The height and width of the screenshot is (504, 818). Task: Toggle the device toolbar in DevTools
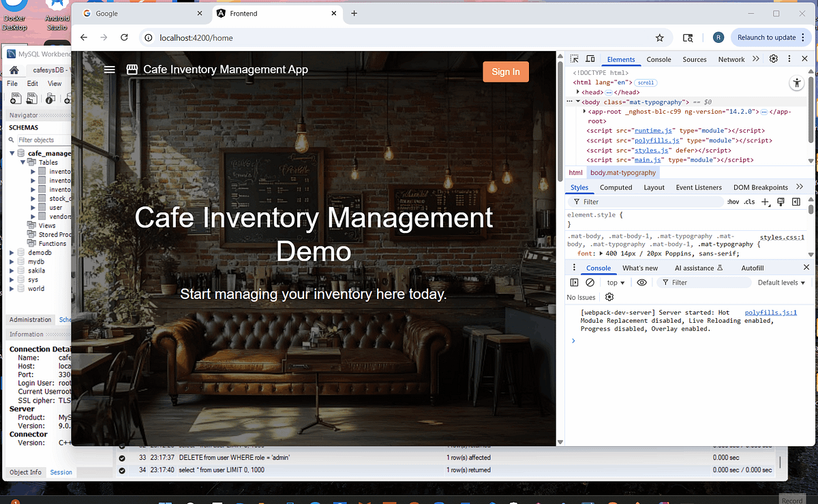click(590, 59)
